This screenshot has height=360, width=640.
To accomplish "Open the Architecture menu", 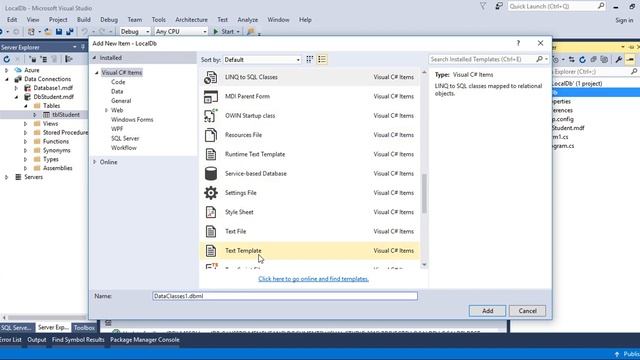I will (x=191, y=20).
